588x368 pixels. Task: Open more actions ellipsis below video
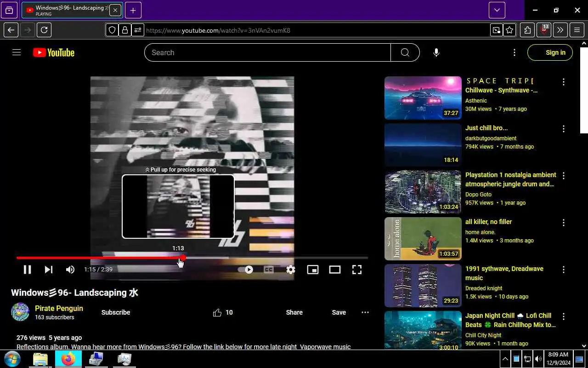click(365, 312)
